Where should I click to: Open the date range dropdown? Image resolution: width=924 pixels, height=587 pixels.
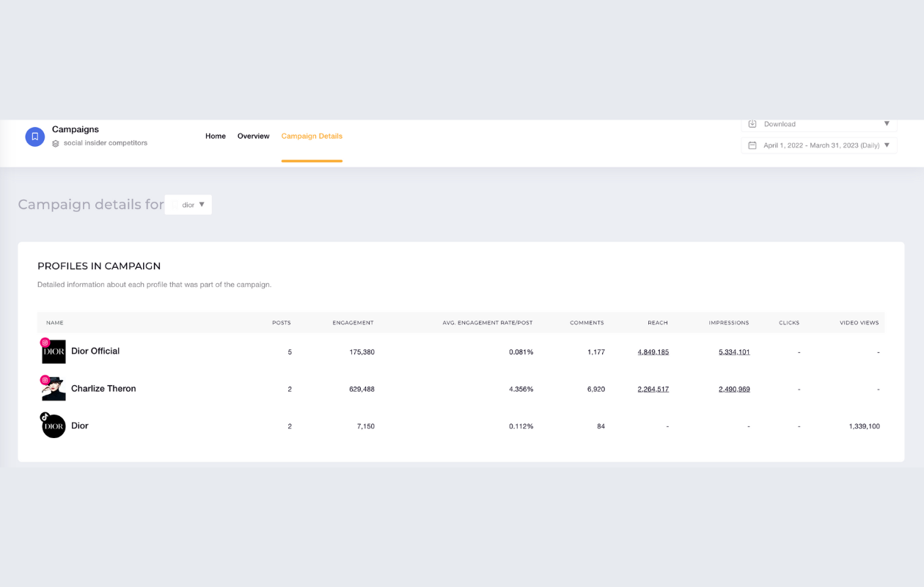tap(819, 145)
